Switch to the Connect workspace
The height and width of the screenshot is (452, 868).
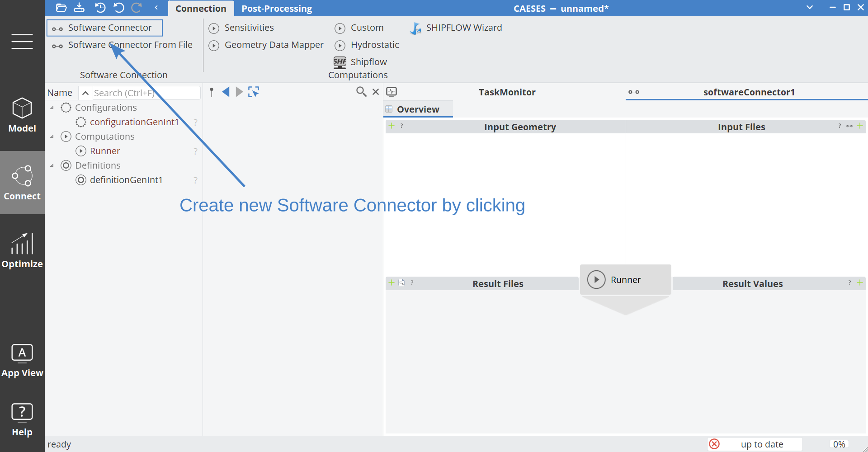22,183
